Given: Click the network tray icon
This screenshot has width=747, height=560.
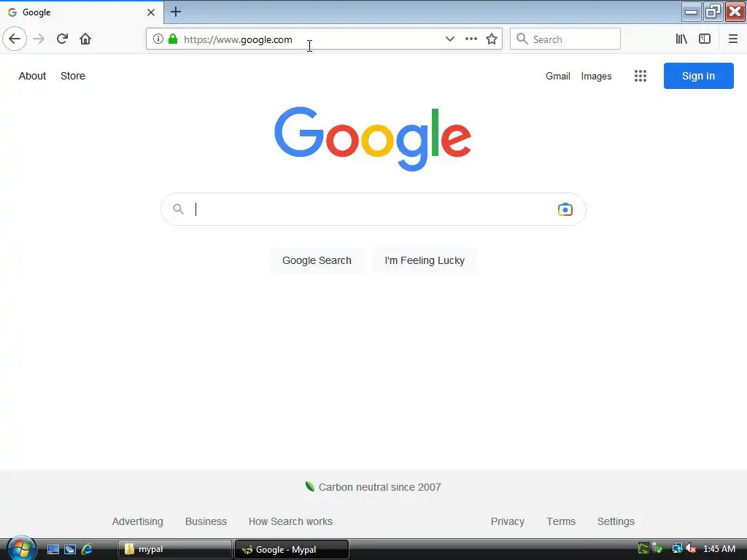Looking at the screenshot, I should [677, 549].
